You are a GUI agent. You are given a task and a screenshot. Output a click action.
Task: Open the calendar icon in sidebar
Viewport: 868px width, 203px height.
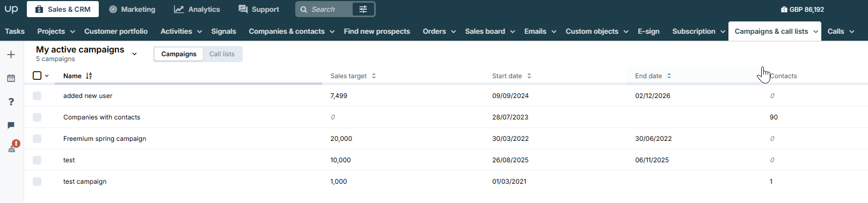tap(11, 78)
